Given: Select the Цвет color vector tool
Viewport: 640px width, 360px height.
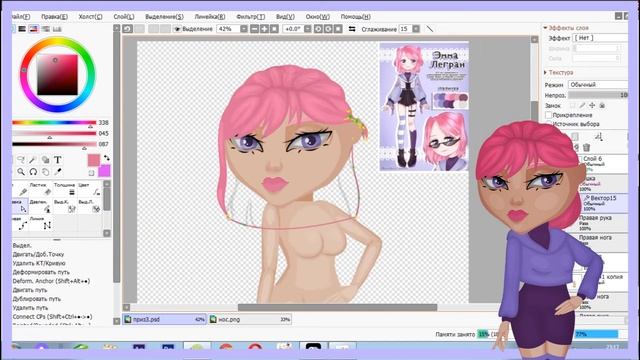Looking at the screenshot, I should click(89, 189).
